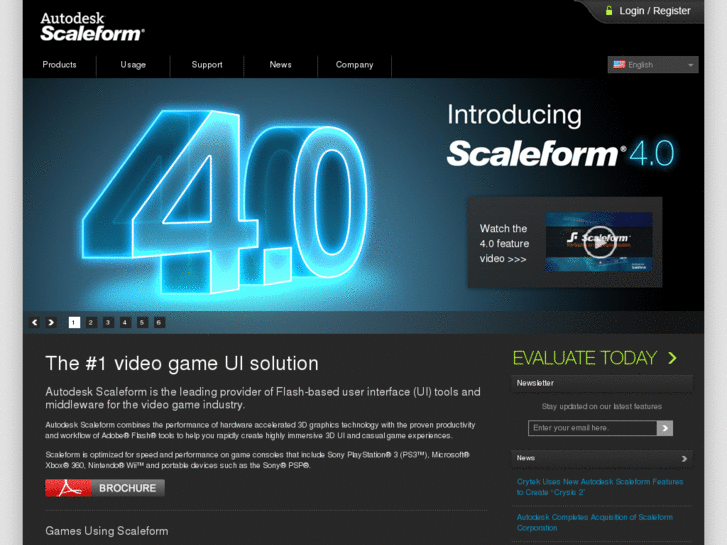
Task: Click the Autodesk Scaleform logo
Action: [92, 27]
